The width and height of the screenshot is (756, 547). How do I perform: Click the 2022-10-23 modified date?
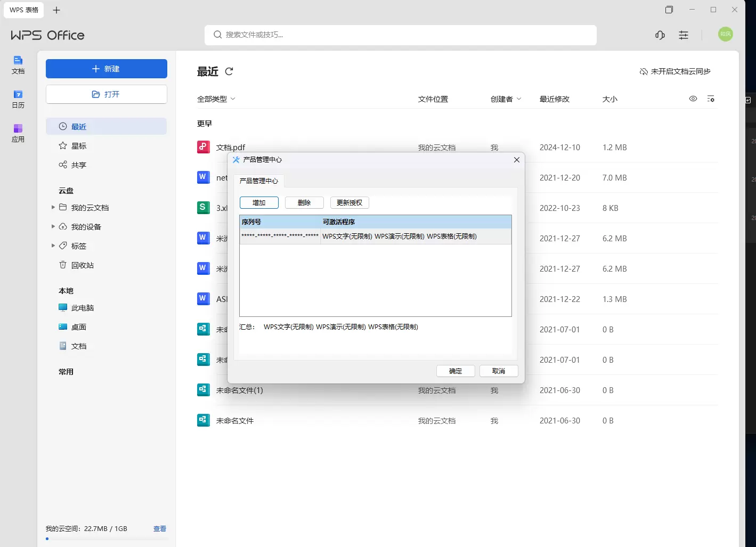coord(560,208)
